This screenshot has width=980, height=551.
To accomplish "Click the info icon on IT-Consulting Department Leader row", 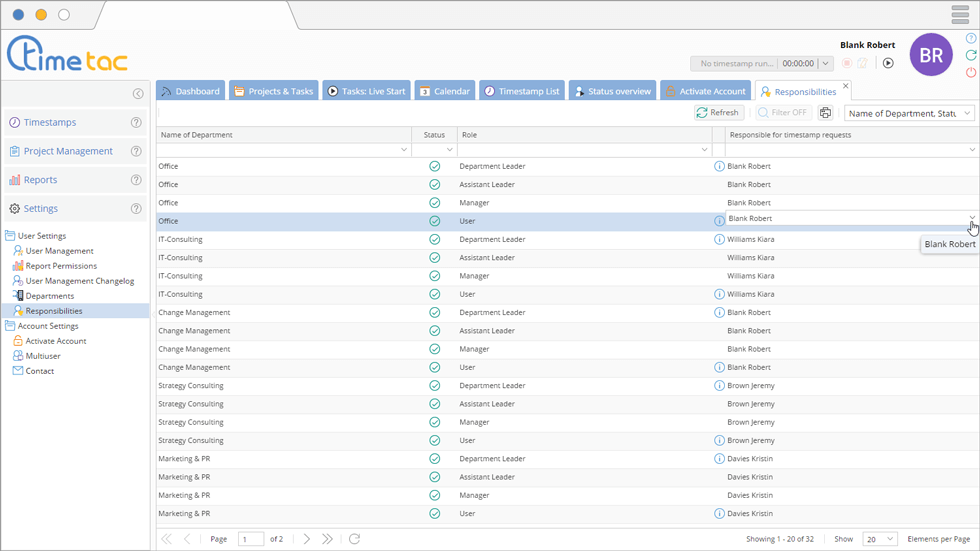I will coord(719,240).
